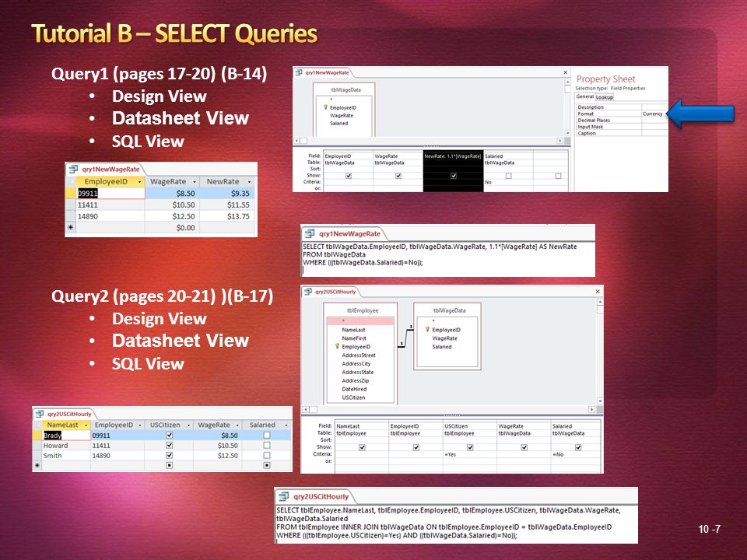Click the SQL statement text in qry2USCitHourly
The image size is (747, 560).
click(x=448, y=523)
